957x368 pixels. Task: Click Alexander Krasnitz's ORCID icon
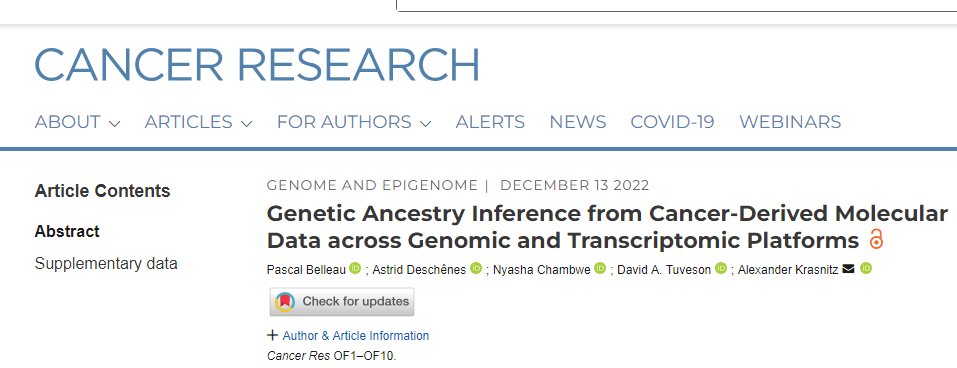[865, 269]
